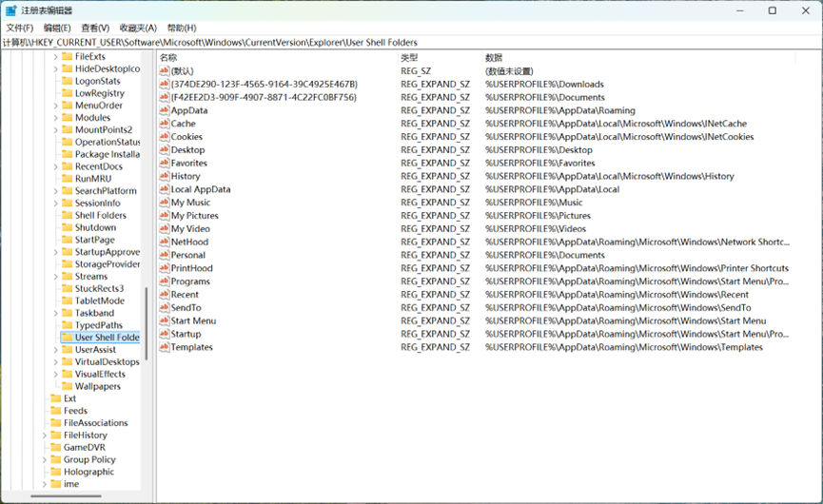Viewport: 823px width, 504px height.
Task: Select the Wallpapers key folder icon
Action: point(67,386)
